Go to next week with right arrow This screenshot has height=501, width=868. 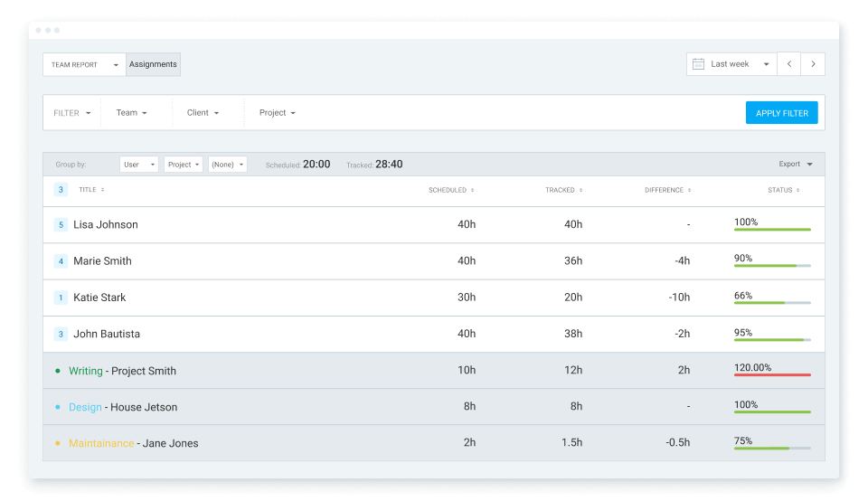[x=813, y=64]
